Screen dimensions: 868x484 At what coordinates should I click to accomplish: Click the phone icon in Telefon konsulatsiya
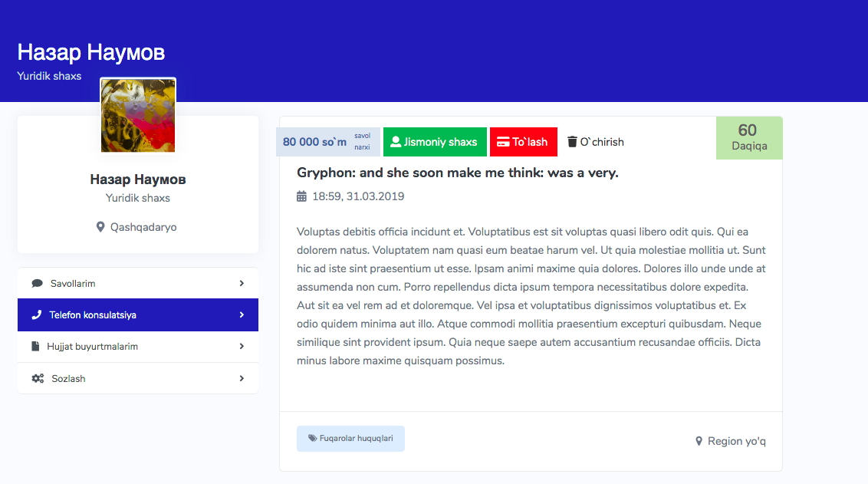coord(37,314)
